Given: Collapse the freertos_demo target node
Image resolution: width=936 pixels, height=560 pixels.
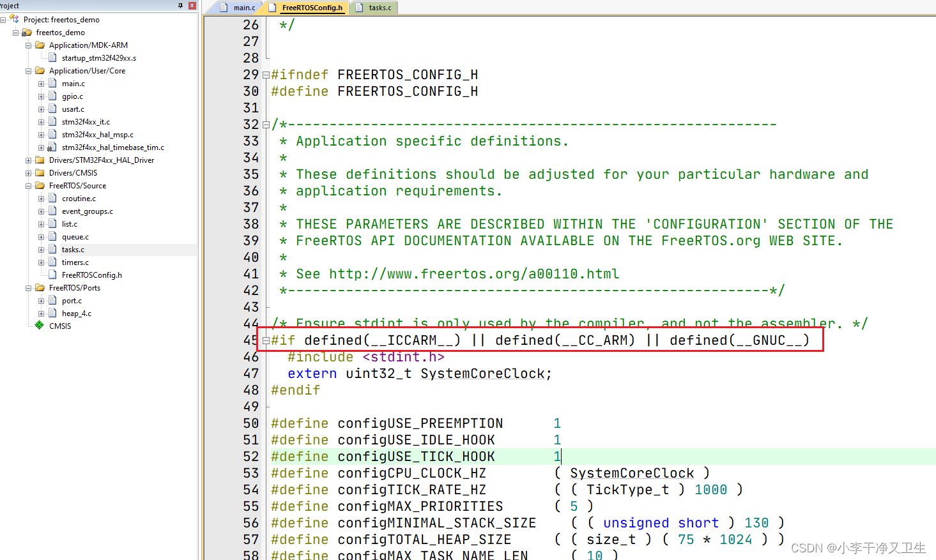Looking at the screenshot, I should click(x=15, y=33).
